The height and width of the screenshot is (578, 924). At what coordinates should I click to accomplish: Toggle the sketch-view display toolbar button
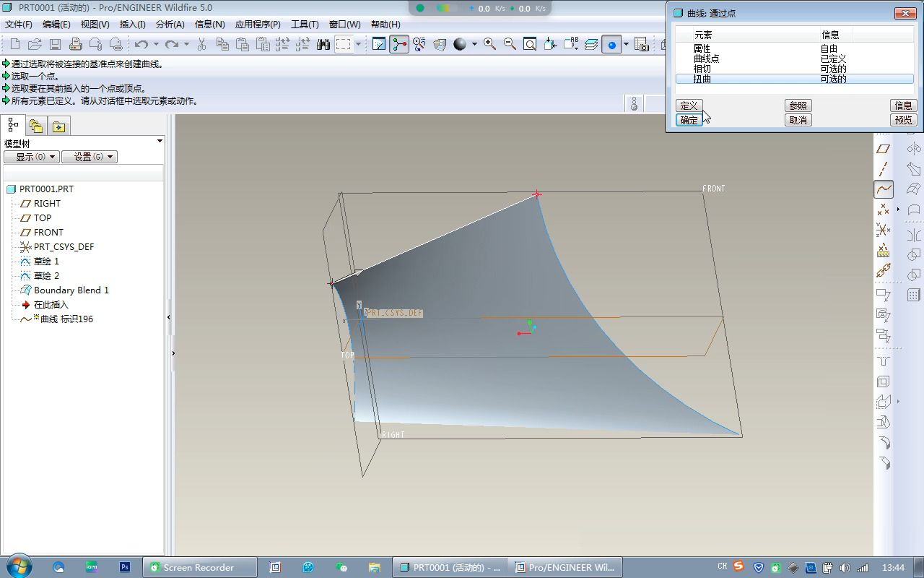pos(379,44)
